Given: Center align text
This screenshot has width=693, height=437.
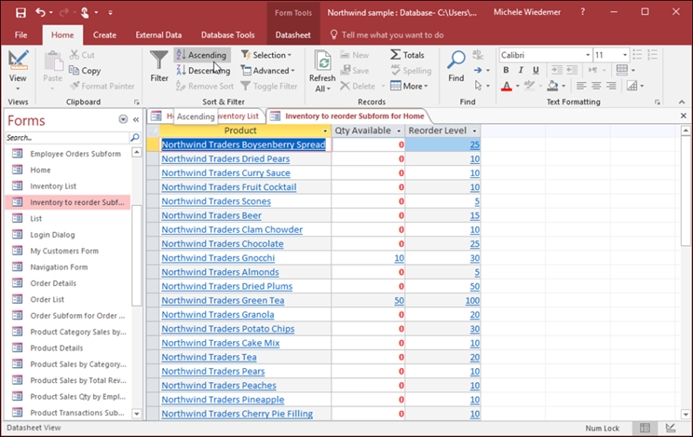Looking at the screenshot, I should (x=596, y=86).
